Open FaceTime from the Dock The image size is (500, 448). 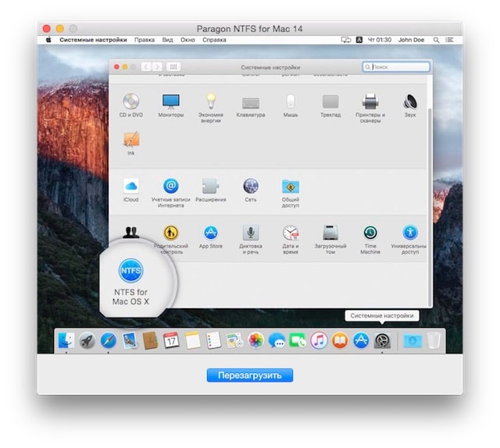click(x=298, y=340)
